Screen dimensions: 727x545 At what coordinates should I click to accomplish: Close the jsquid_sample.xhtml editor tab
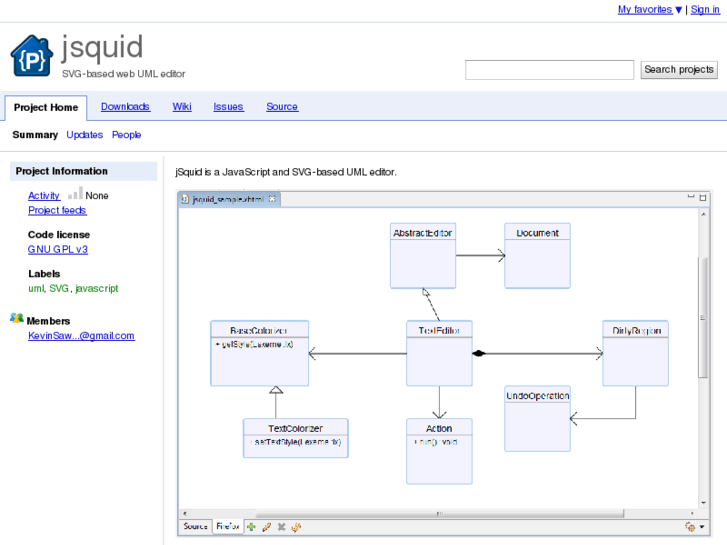(272, 199)
